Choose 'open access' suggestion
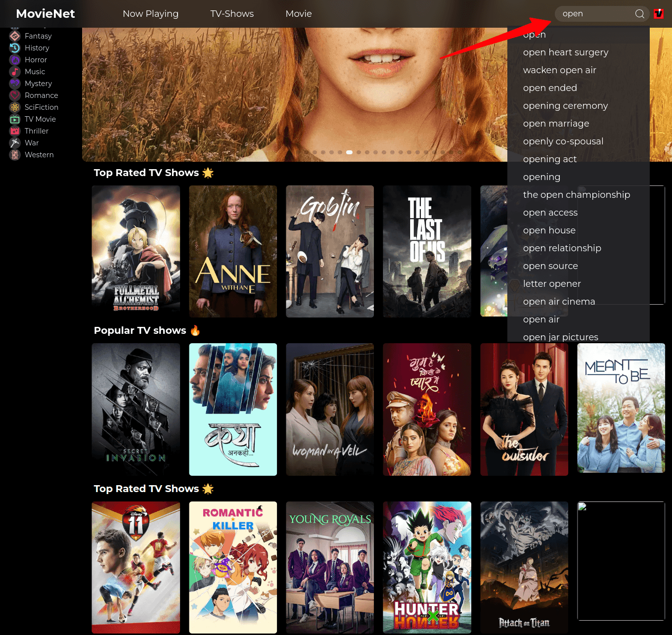The height and width of the screenshot is (635, 672). (579, 213)
